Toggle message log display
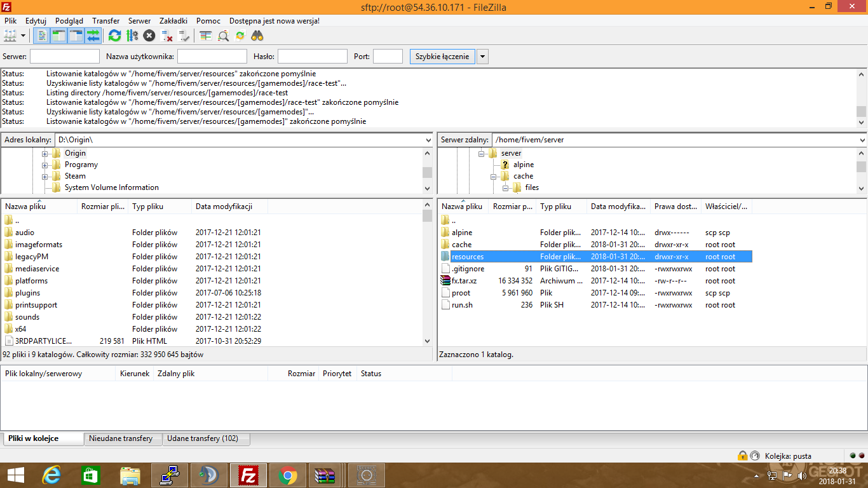The height and width of the screenshot is (488, 868). coord(42,36)
